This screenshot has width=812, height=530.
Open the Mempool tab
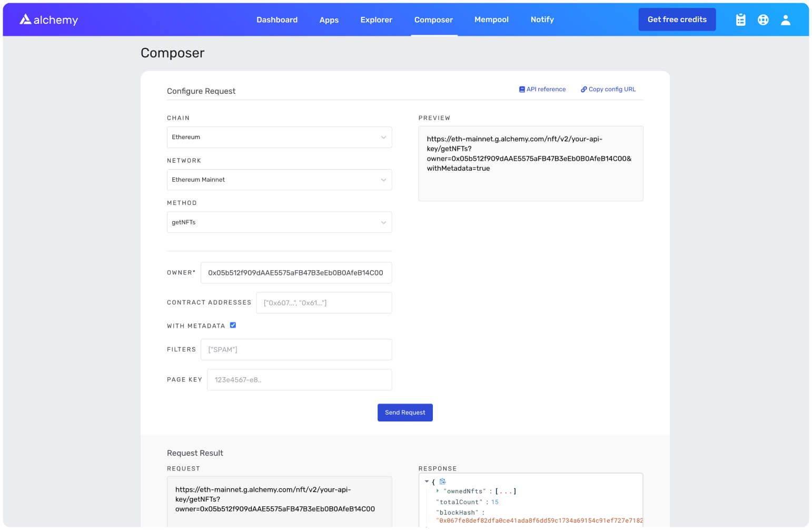tap(491, 19)
